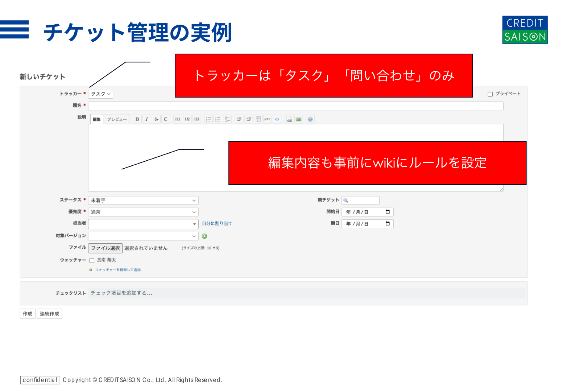Insert a table via the toolbar
Image resolution: width=563 pixels, height=392 pixels.
click(258, 119)
